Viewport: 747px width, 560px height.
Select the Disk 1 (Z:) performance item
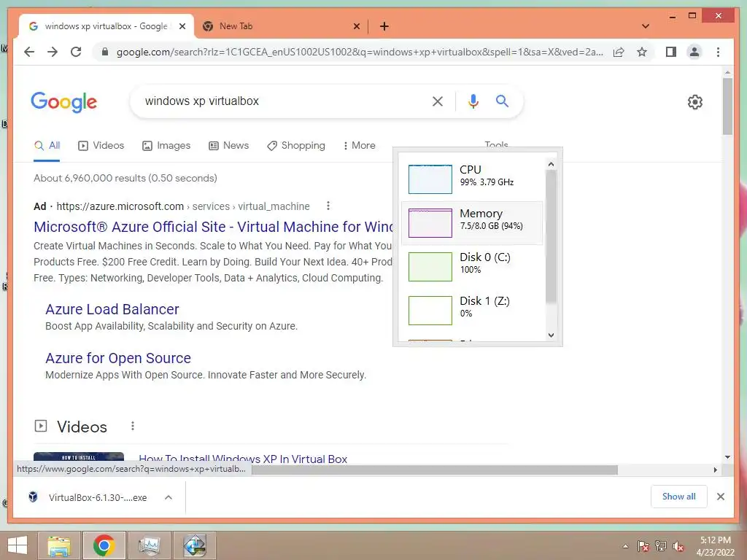472,310
